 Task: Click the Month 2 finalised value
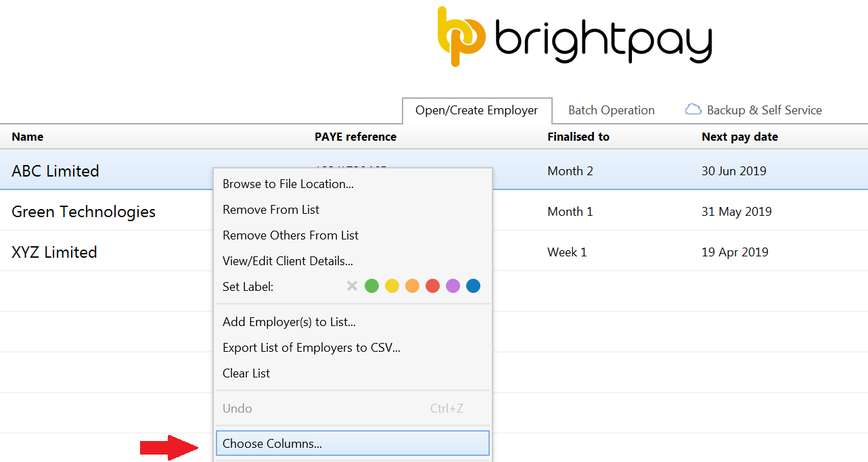570,171
